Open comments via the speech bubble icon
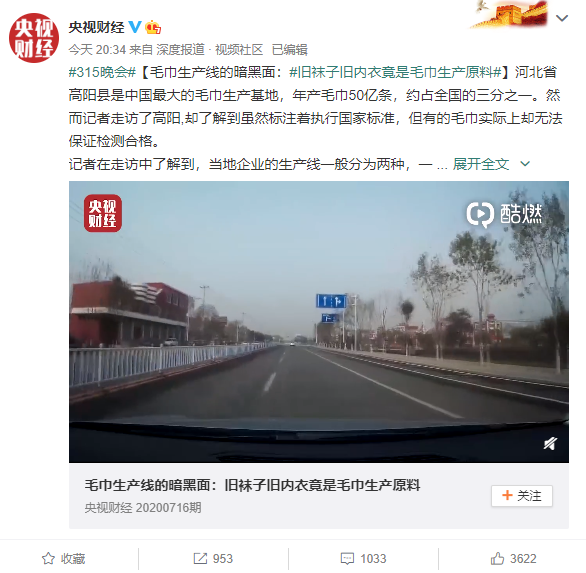Viewport: 586px width, 573px height. click(x=347, y=558)
